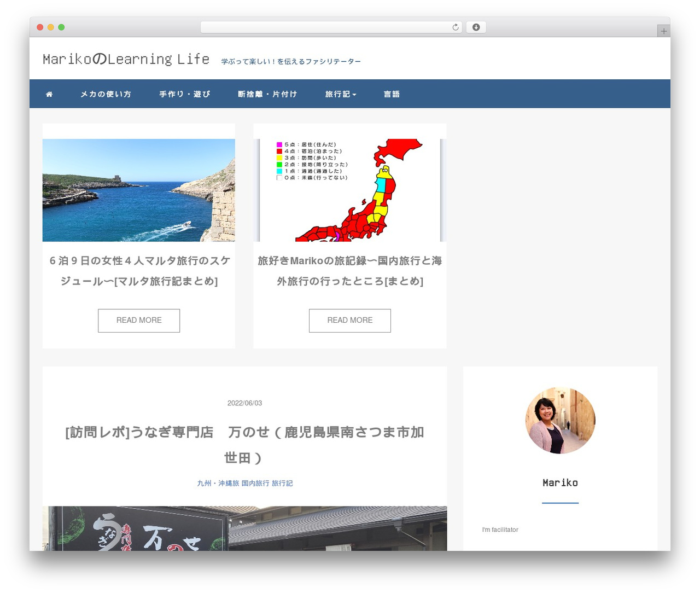Screen dimensions: 700x593
Task: Click the site tagline 学ぶって楽しい！を伝えるファシリテーター
Action: coord(291,62)
